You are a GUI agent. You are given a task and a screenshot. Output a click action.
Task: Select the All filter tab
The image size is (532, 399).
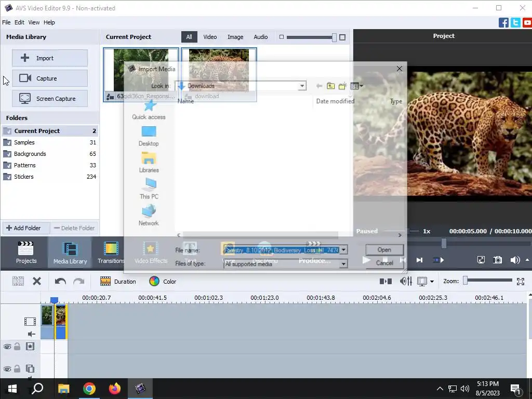pyautogui.click(x=189, y=37)
